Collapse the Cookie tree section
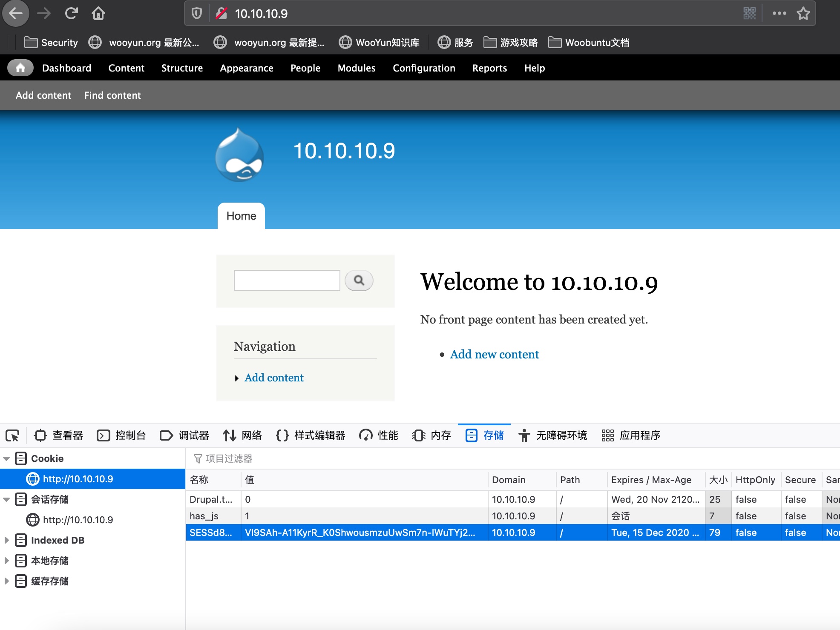The width and height of the screenshot is (840, 630). point(6,459)
